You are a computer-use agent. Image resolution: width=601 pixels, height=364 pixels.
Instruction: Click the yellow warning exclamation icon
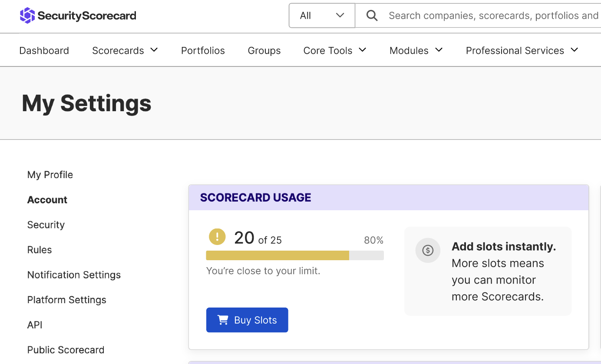point(217,237)
